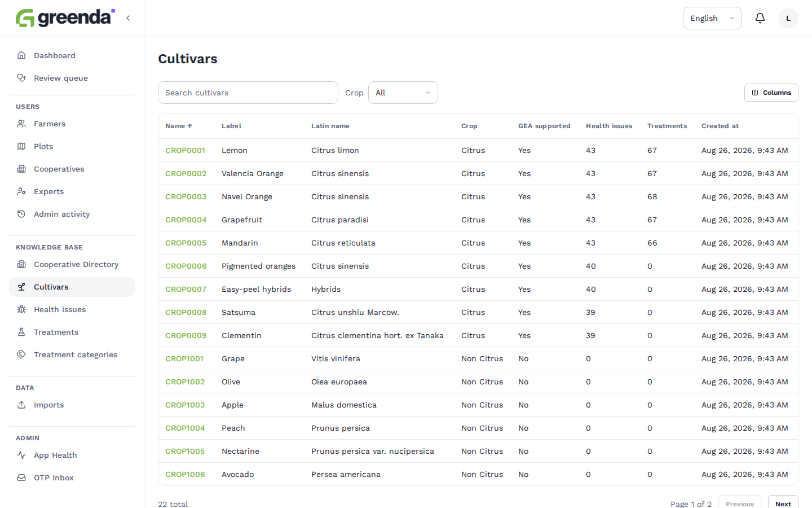
Task: Click the Greenda logo
Action: pyautogui.click(x=65, y=17)
